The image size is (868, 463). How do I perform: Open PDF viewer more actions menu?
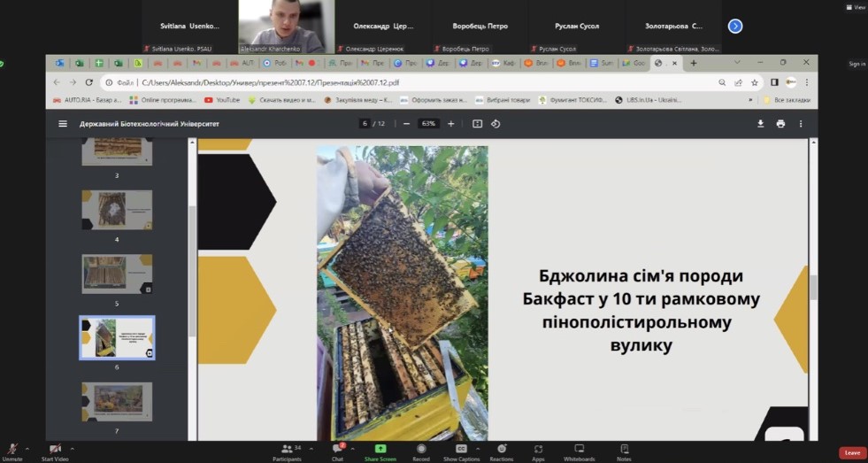801,124
